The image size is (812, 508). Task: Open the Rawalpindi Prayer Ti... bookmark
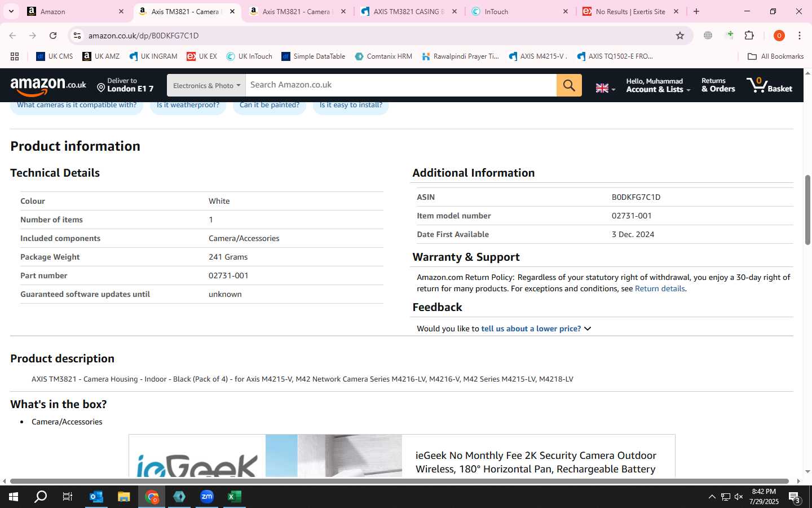460,56
